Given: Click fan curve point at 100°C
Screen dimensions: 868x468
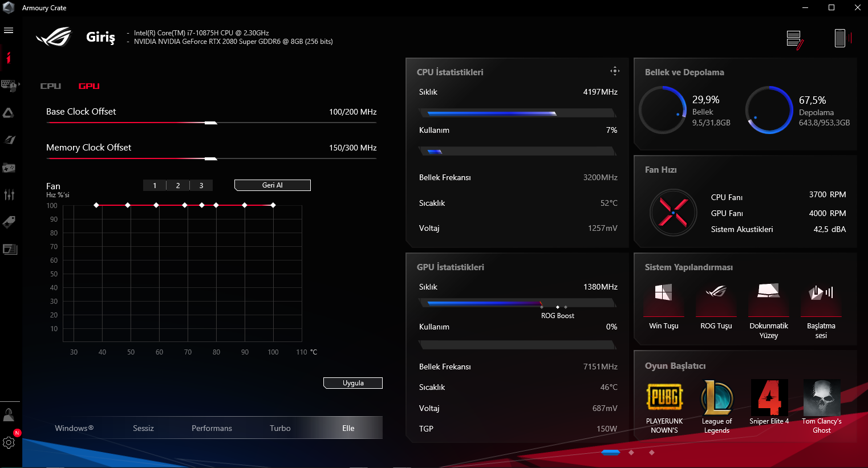Looking at the screenshot, I should (273, 205).
